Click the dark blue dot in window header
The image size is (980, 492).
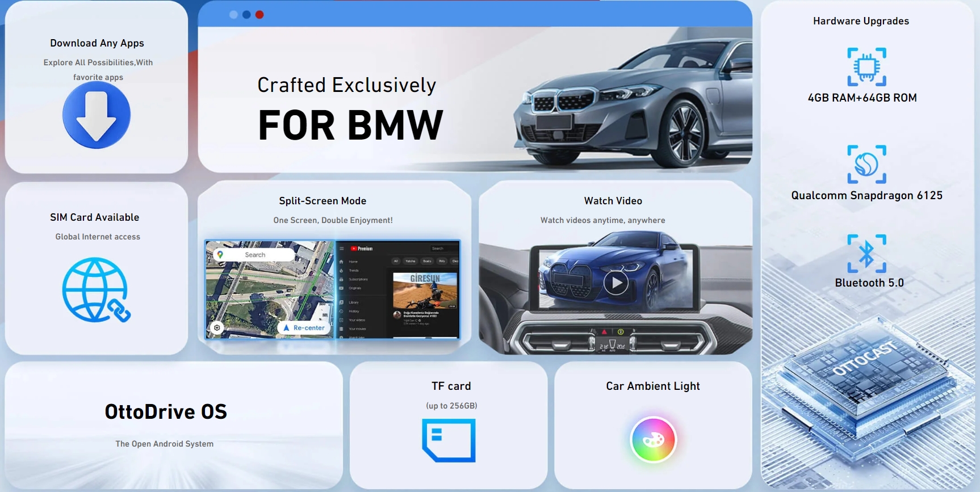(x=246, y=15)
